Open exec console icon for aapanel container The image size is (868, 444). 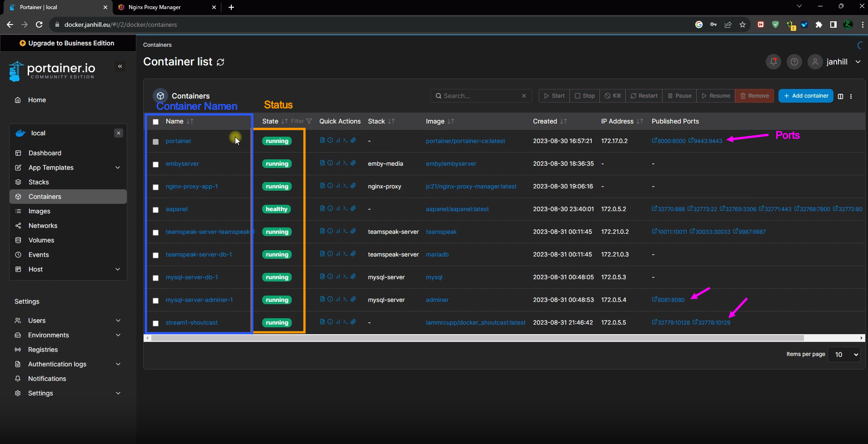[345, 208]
